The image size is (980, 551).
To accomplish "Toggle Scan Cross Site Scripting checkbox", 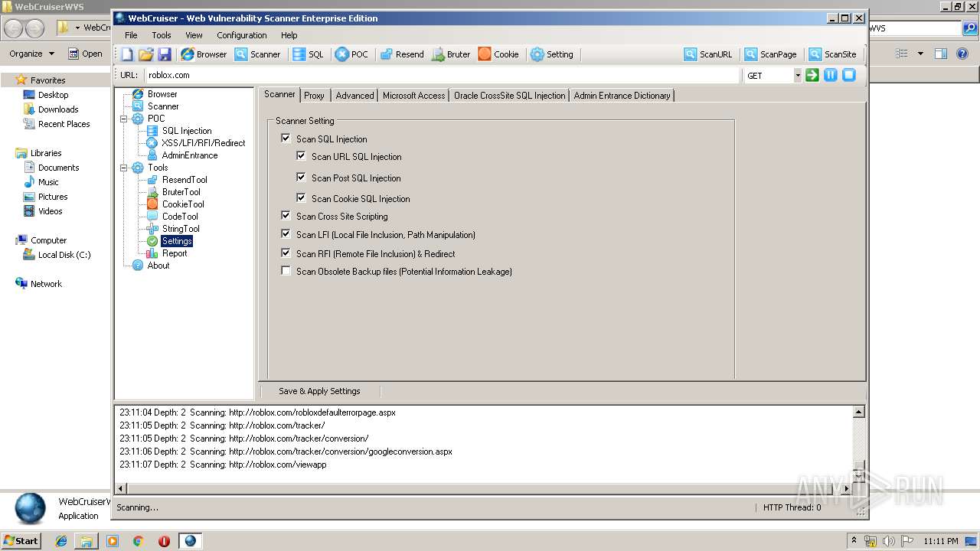I will click(x=286, y=216).
